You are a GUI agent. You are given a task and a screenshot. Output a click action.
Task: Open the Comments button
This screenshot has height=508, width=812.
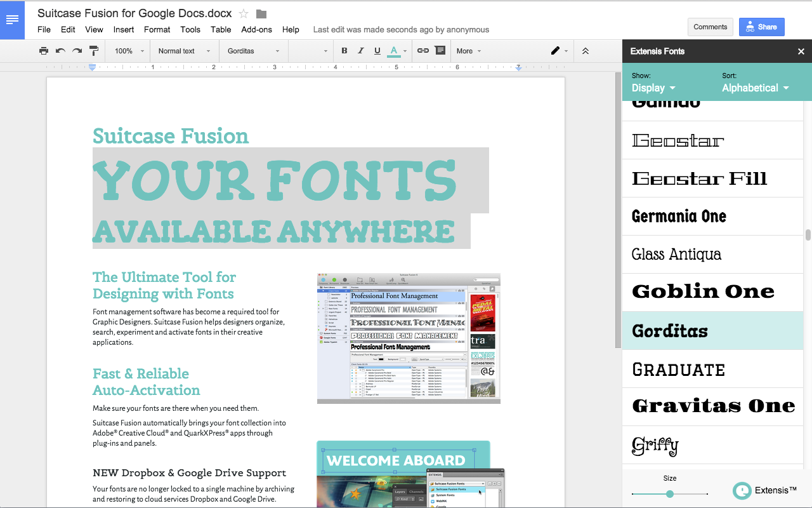coord(710,27)
